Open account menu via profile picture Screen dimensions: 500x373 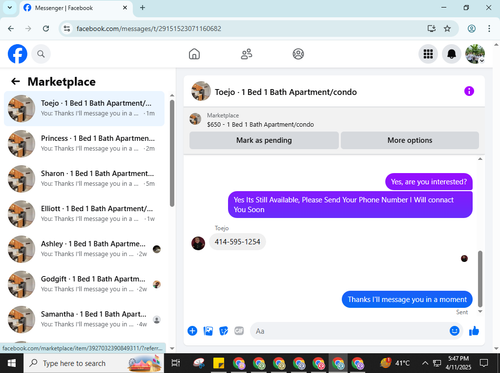pyautogui.click(x=475, y=54)
